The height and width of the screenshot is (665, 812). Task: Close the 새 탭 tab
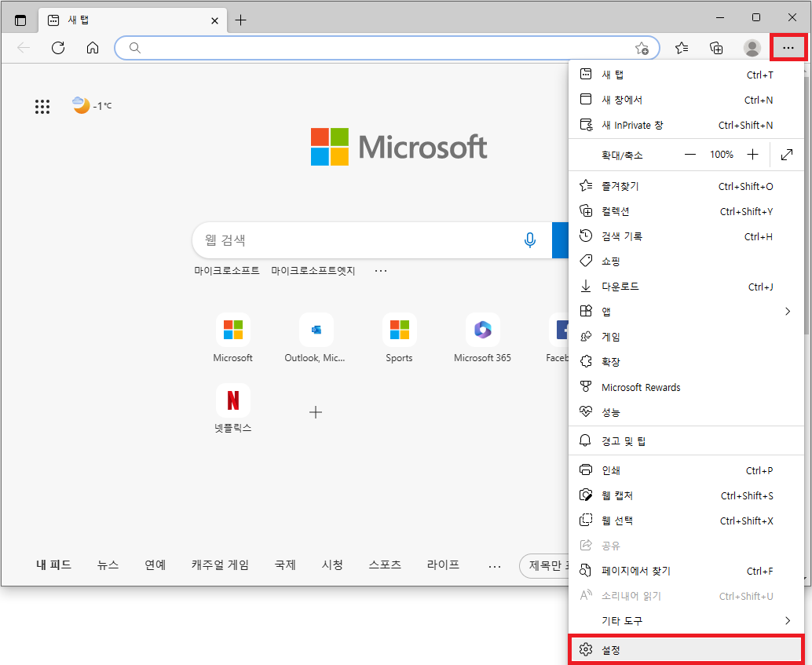click(214, 20)
